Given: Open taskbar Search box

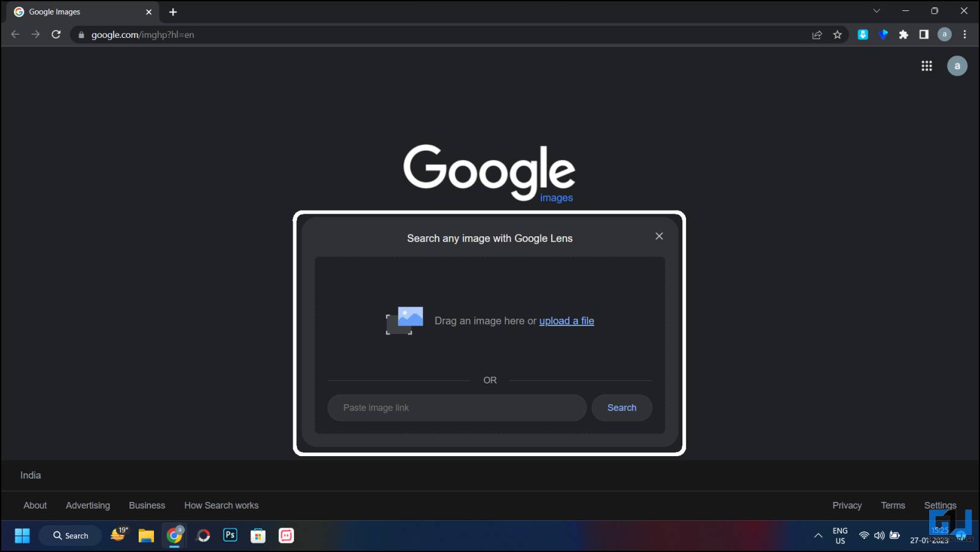Looking at the screenshot, I should tap(70, 536).
